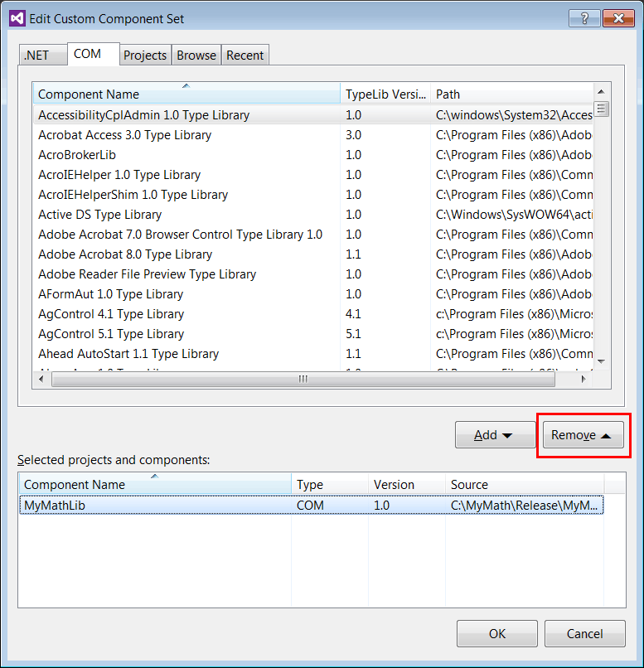Open the Add dropdown button
The image size is (644, 668).
[x=495, y=434]
